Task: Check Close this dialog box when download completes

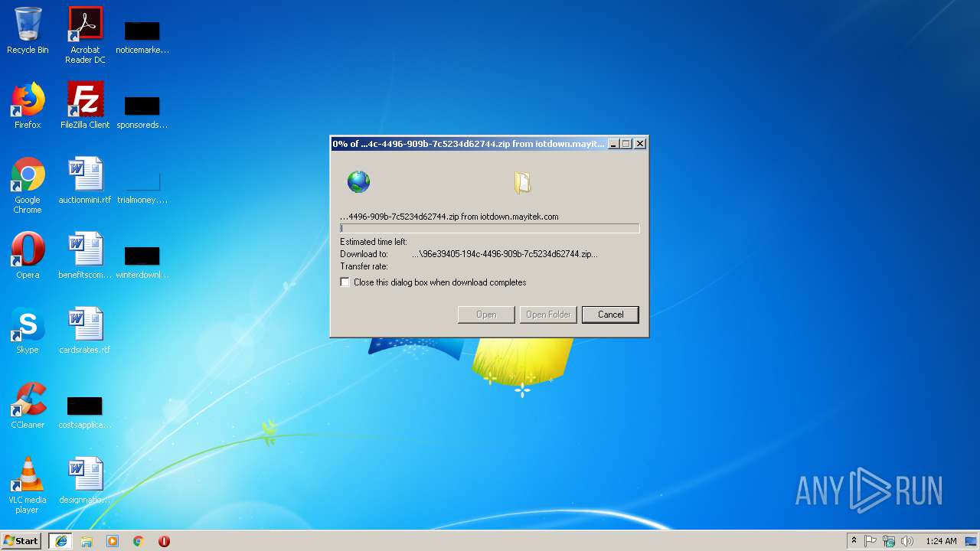Action: pos(345,282)
